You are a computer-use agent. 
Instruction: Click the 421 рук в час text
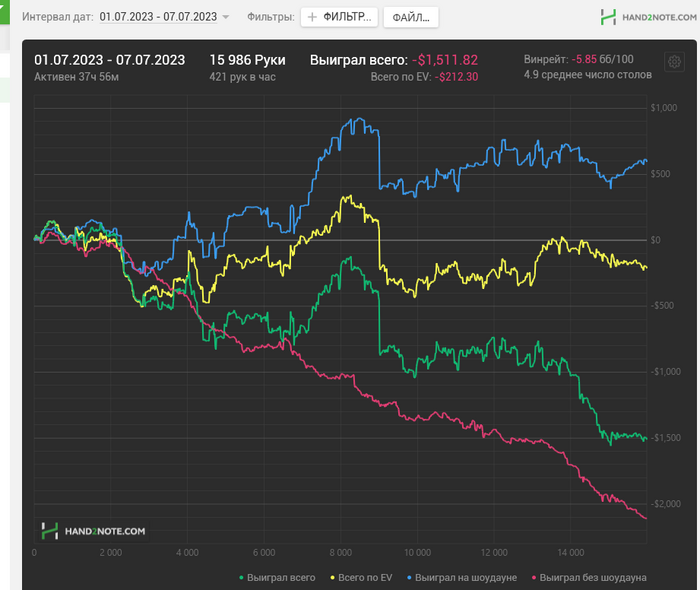pos(242,77)
